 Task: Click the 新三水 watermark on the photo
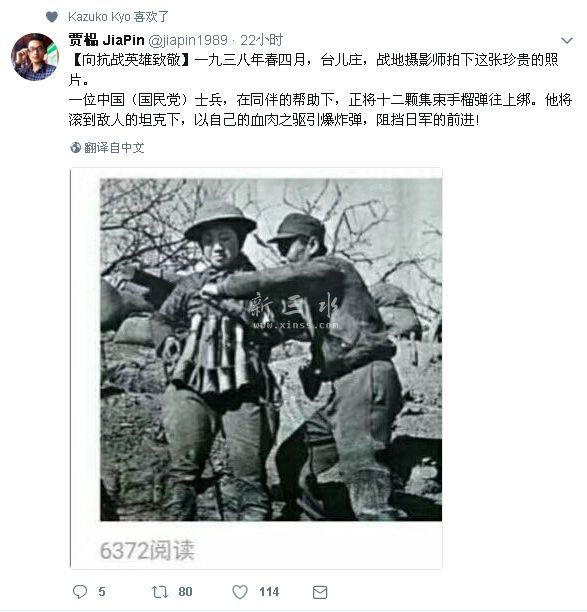294,305
